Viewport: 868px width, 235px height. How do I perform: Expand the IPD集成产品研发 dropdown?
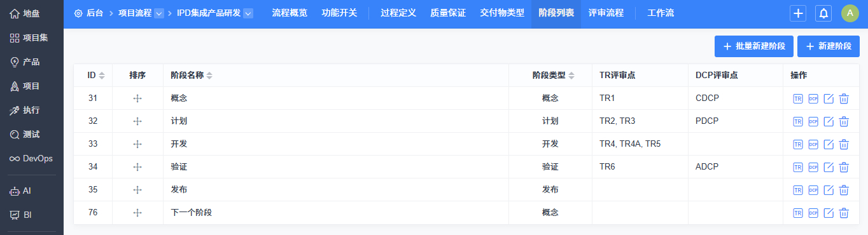point(248,13)
